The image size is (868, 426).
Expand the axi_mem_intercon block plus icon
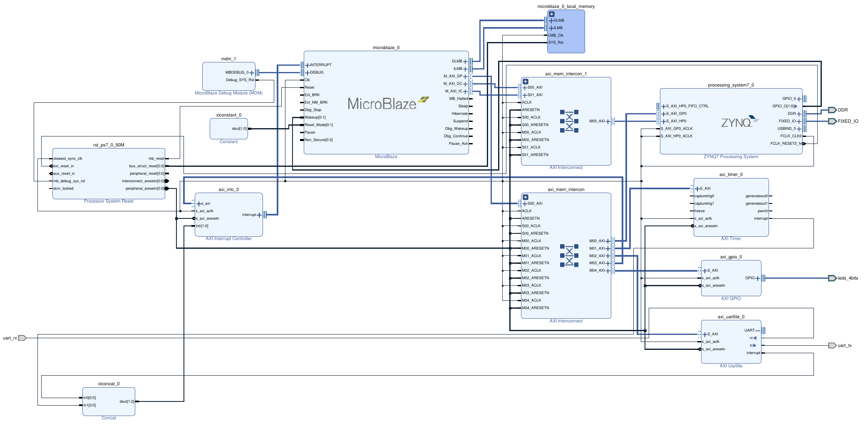click(526, 197)
